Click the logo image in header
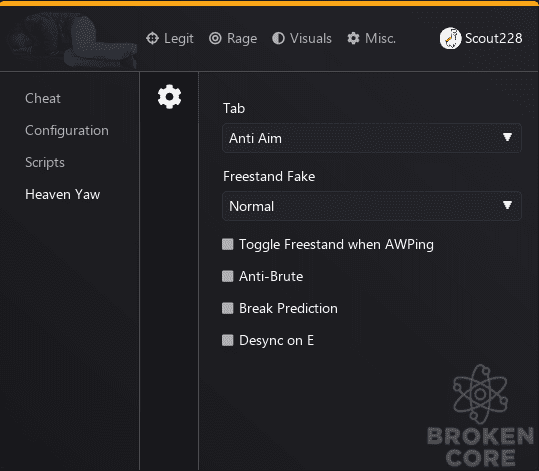This screenshot has width=539, height=471. pos(73,40)
